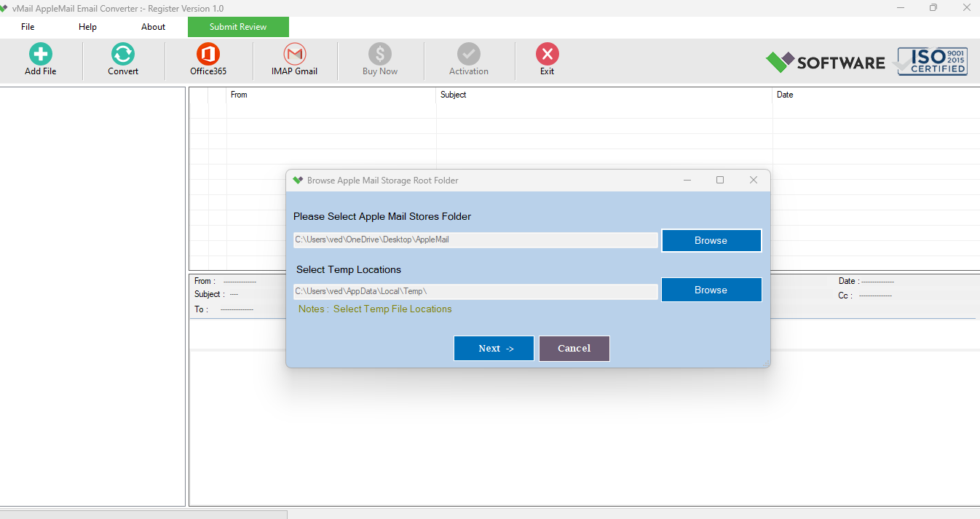Browse for Apple Mail Stores Folder
The height and width of the screenshot is (519, 980).
pyautogui.click(x=711, y=240)
